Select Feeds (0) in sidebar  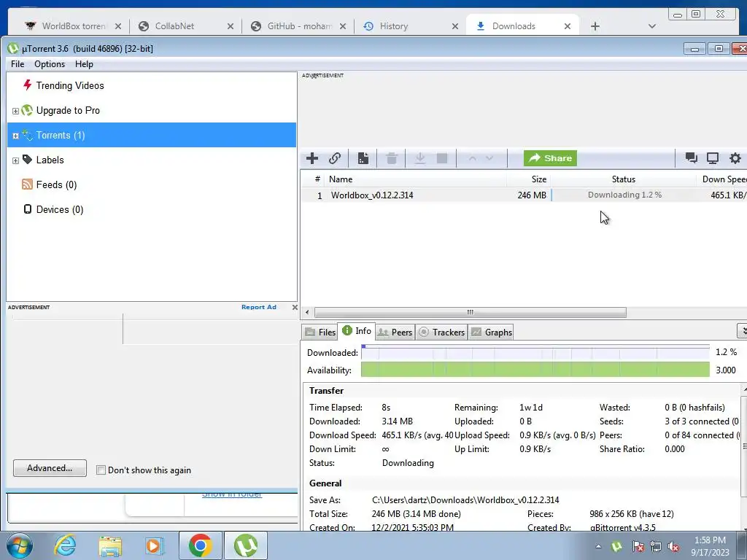[56, 184]
